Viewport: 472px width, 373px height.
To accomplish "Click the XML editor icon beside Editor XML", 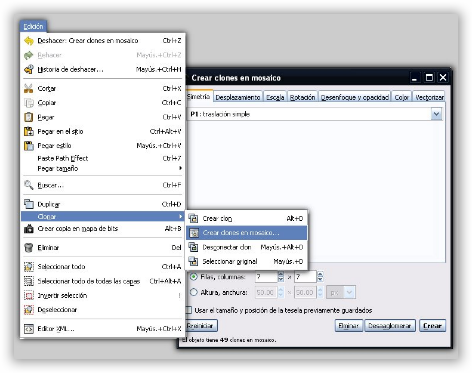I will point(29,329).
